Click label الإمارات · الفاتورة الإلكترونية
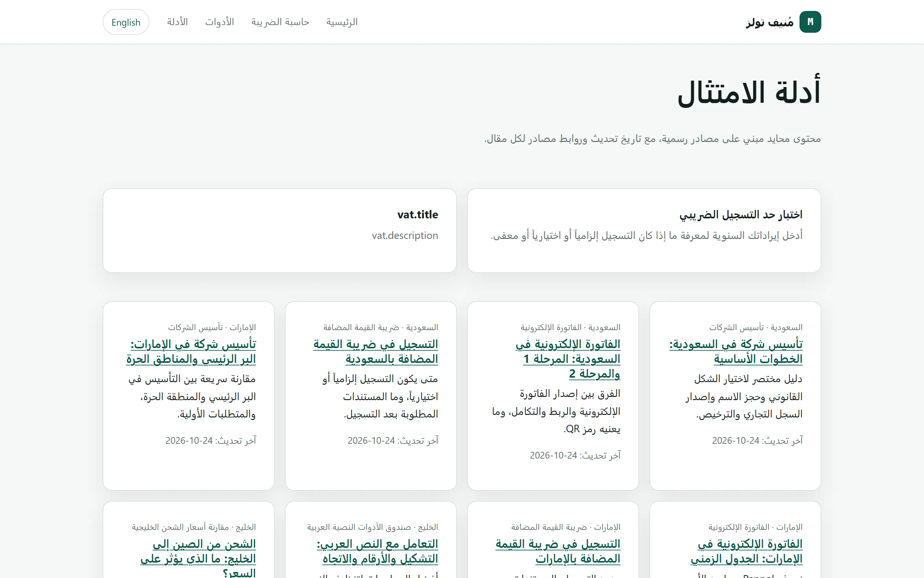The image size is (924, 578). 756,527
